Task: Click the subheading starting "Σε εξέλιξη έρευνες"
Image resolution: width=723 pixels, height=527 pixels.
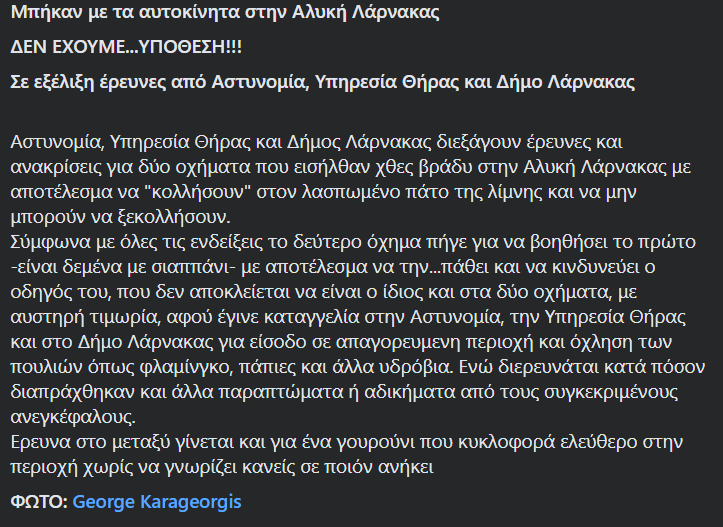Action: pyautogui.click(x=322, y=81)
